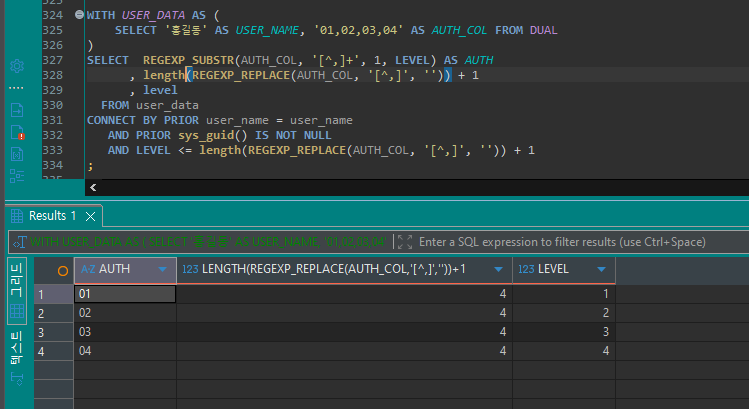Click the semicolon on line 334
The width and height of the screenshot is (749, 409).
coord(90,166)
